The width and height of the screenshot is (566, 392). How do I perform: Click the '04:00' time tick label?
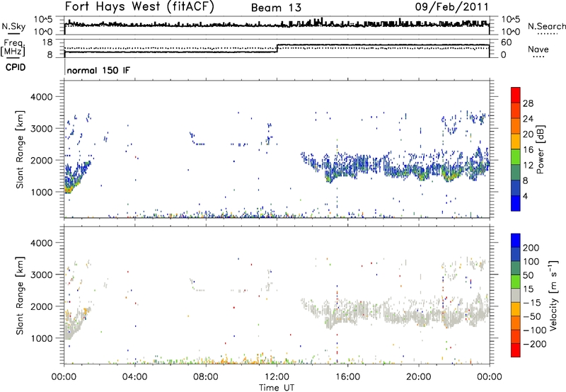134,377
